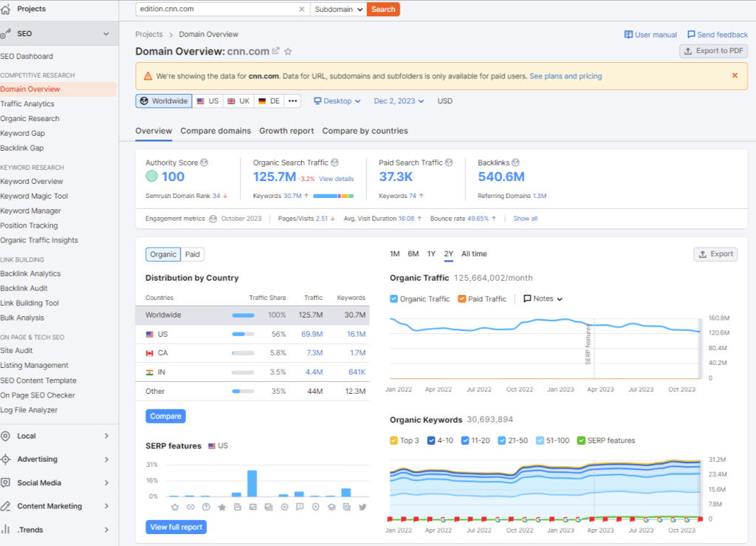The height and width of the screenshot is (546, 756).
Task: Star the cnn.com domain as favorite
Action: click(289, 52)
